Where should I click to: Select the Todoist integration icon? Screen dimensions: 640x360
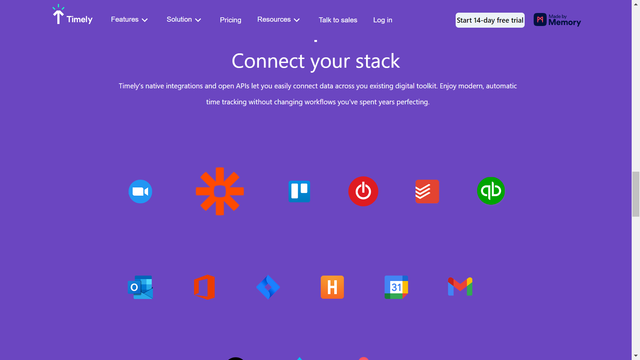(427, 191)
